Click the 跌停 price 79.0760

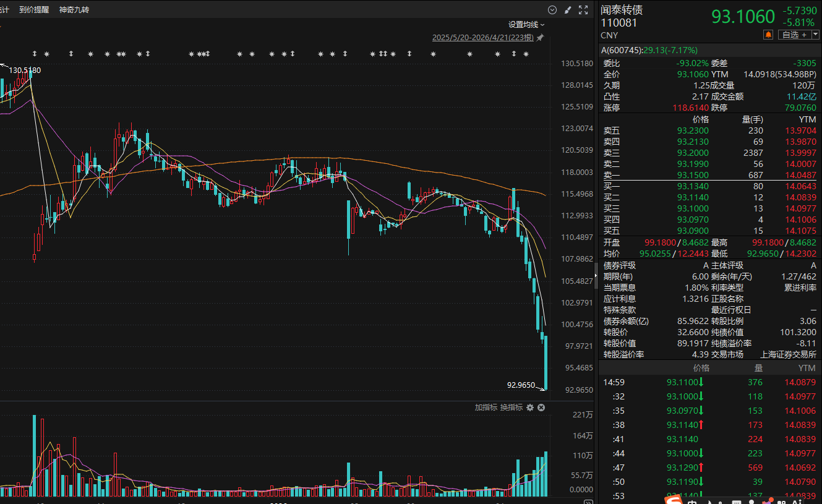(x=801, y=108)
